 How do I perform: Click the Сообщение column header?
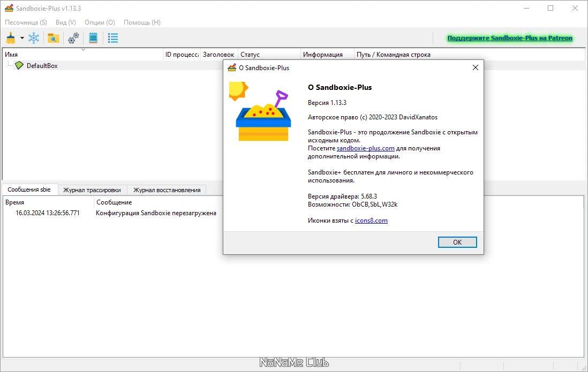coord(114,202)
